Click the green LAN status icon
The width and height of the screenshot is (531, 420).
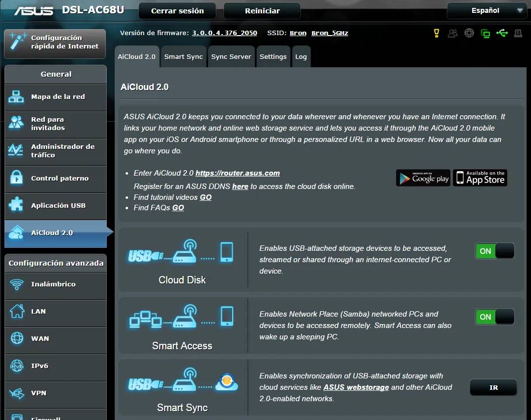point(485,32)
